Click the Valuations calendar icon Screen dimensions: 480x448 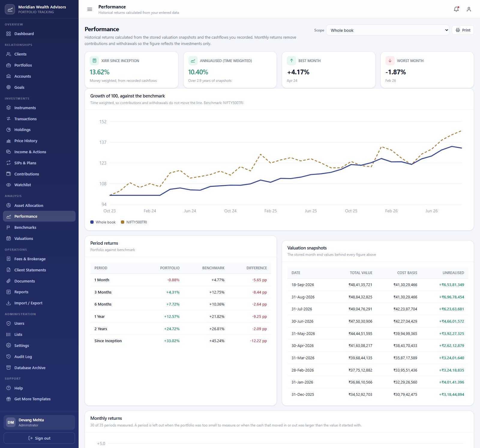(8, 238)
